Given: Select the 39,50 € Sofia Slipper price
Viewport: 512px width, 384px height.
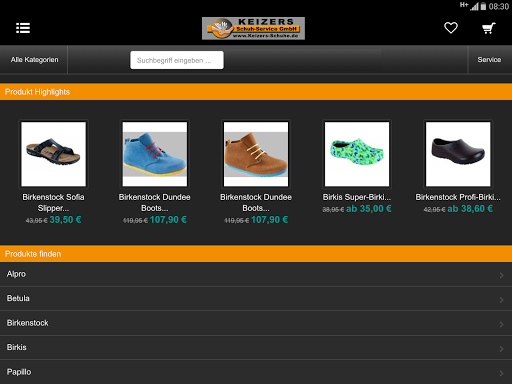Looking at the screenshot, I should (65, 220).
